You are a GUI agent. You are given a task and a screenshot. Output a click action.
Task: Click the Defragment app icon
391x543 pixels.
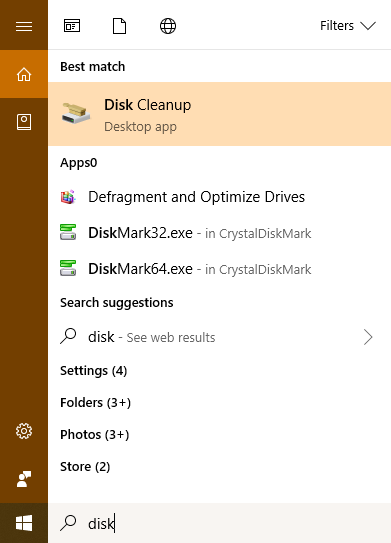(68, 197)
